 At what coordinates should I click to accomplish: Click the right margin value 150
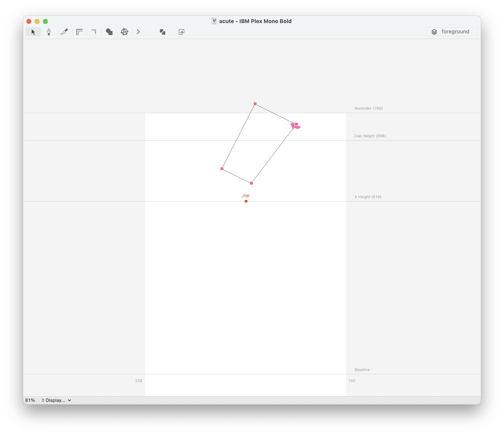pos(352,381)
